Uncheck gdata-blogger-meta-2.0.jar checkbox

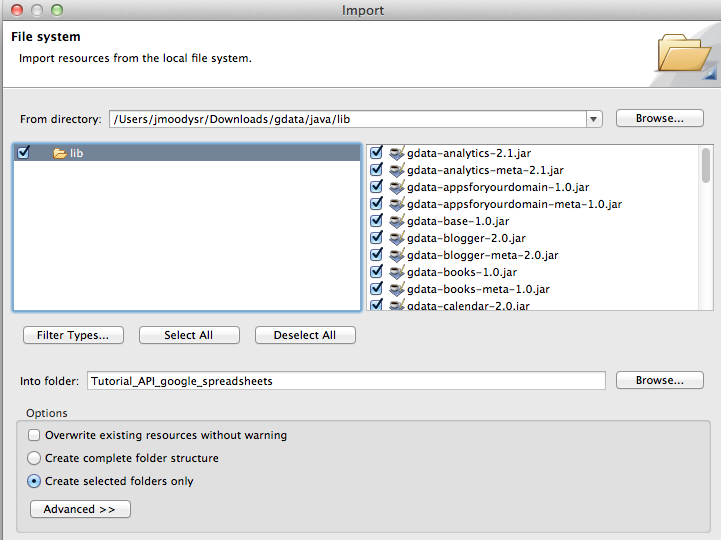coord(377,254)
